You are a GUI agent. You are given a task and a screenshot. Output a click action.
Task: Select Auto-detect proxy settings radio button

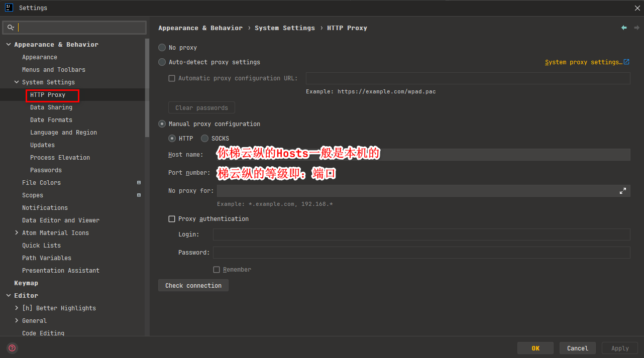[x=162, y=62]
